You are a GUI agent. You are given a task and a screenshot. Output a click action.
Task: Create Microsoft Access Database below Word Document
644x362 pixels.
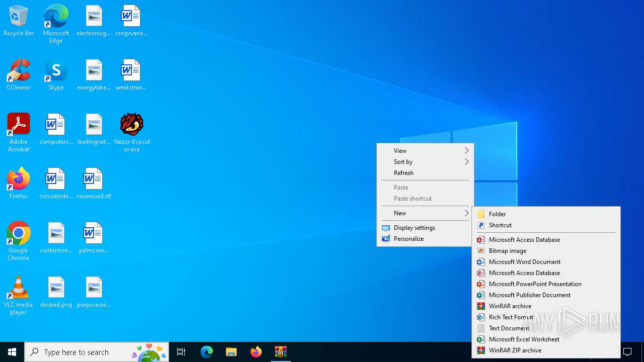tap(546, 273)
